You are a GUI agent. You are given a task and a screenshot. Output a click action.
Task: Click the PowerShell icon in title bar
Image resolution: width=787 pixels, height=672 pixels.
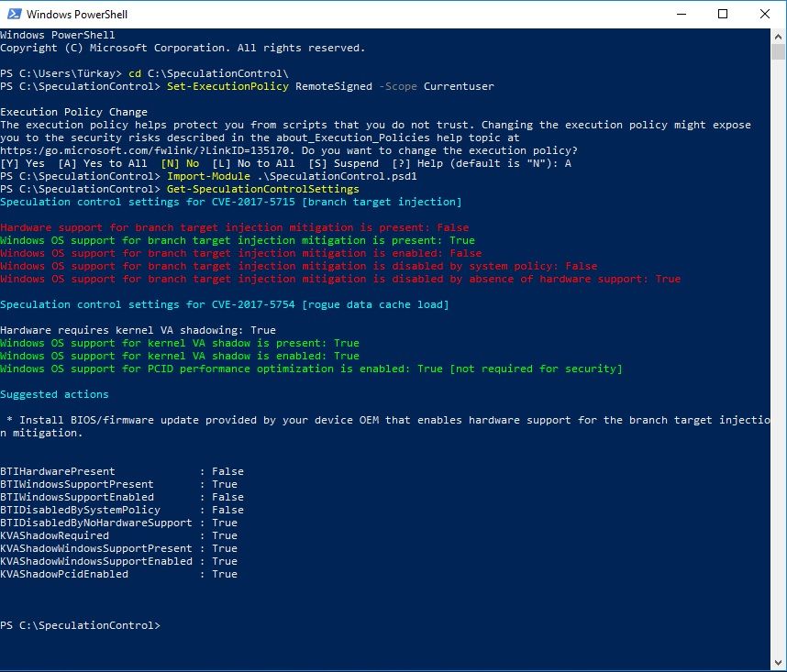tap(14, 14)
